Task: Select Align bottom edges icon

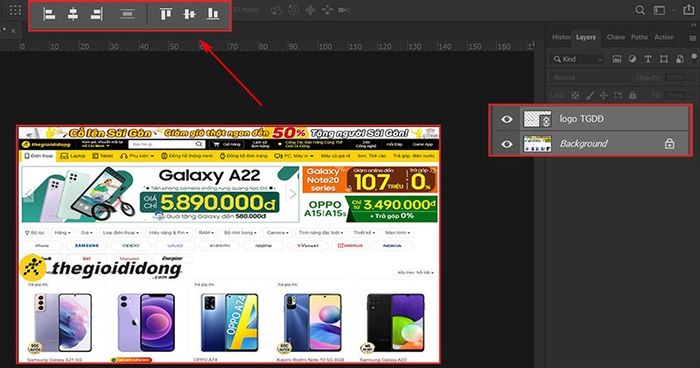Action: tap(213, 14)
